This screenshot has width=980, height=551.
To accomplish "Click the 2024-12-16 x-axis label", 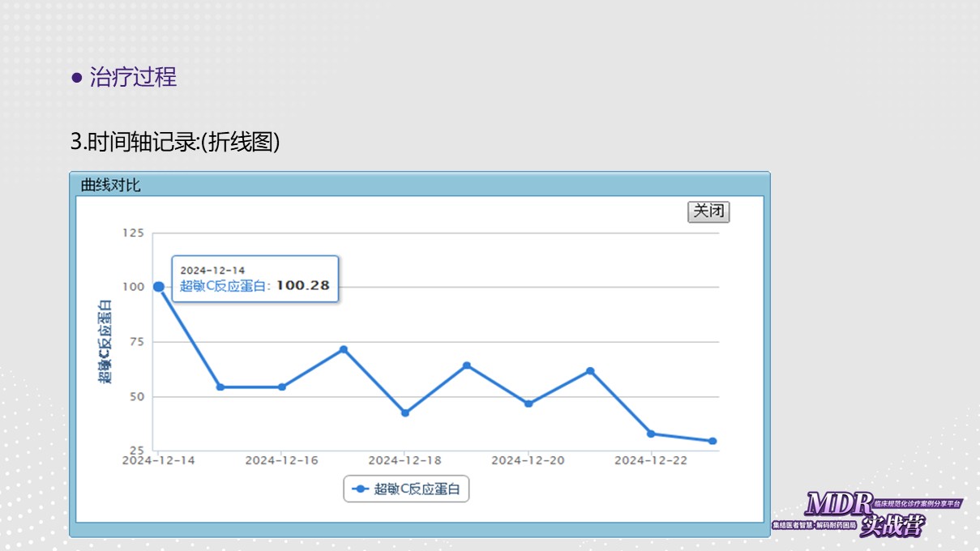I will [281, 460].
